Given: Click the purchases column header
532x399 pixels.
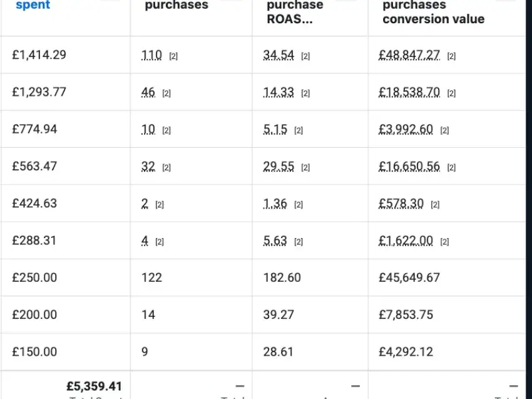Looking at the screenshot, I should [x=176, y=5].
